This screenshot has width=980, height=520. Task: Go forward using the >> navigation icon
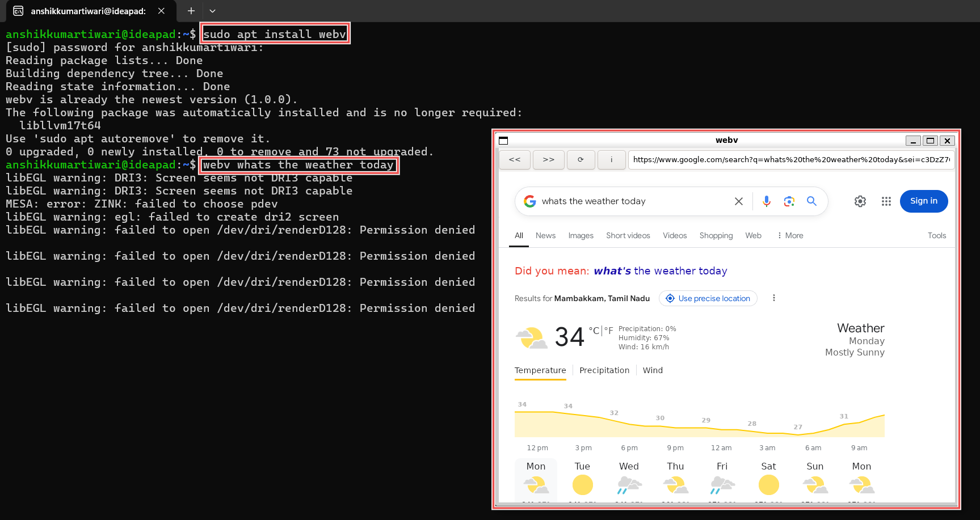point(548,159)
